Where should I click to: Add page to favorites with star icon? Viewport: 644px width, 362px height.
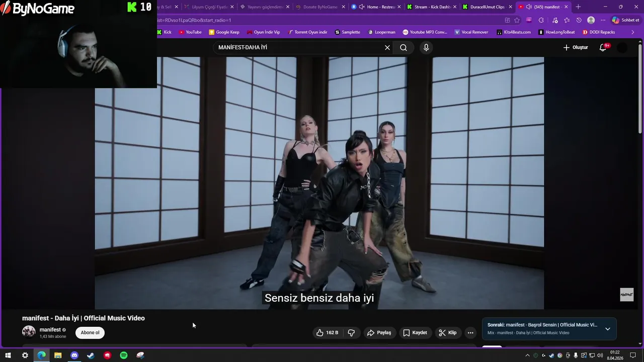[x=517, y=20]
